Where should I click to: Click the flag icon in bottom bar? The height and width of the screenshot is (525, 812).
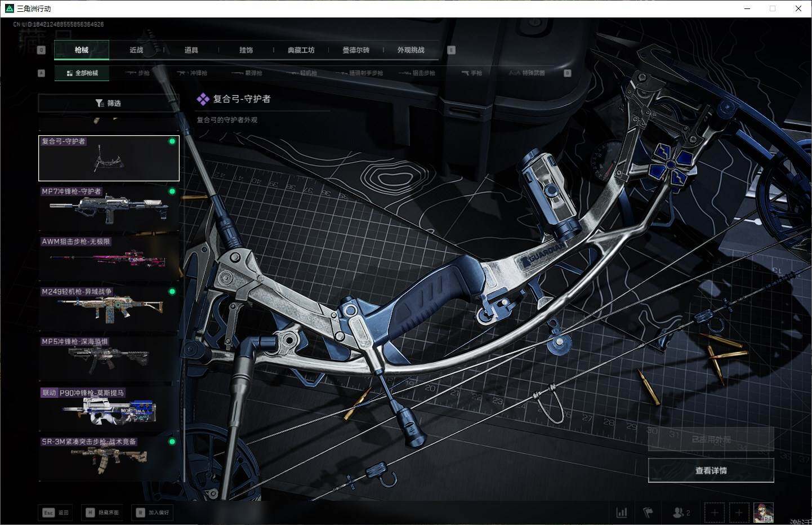(648, 513)
